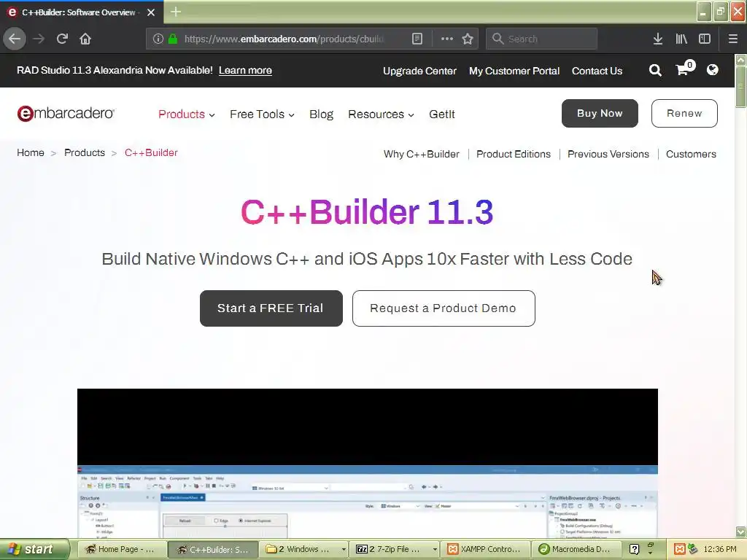The image size is (747, 560).
Task: Click the site search magnifier icon
Action: point(655,71)
